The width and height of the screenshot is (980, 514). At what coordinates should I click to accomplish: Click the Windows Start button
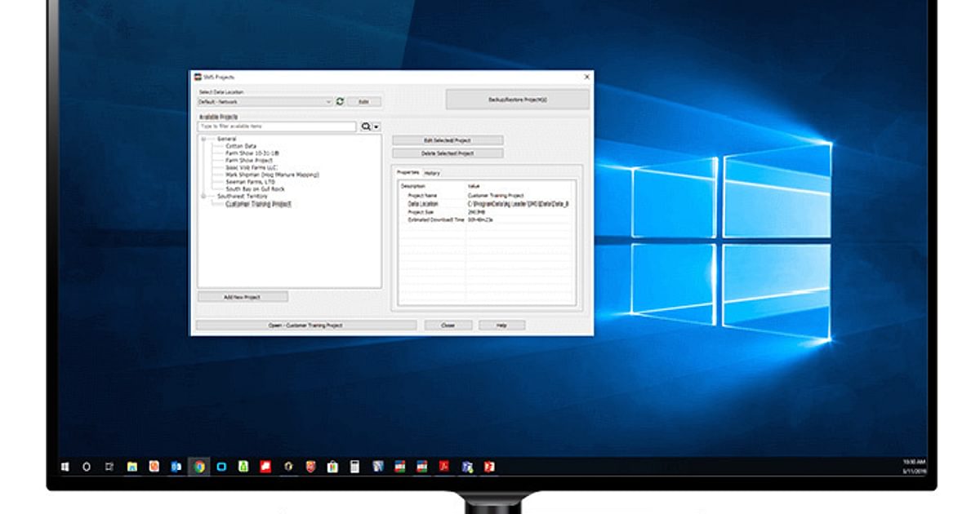tap(65, 467)
